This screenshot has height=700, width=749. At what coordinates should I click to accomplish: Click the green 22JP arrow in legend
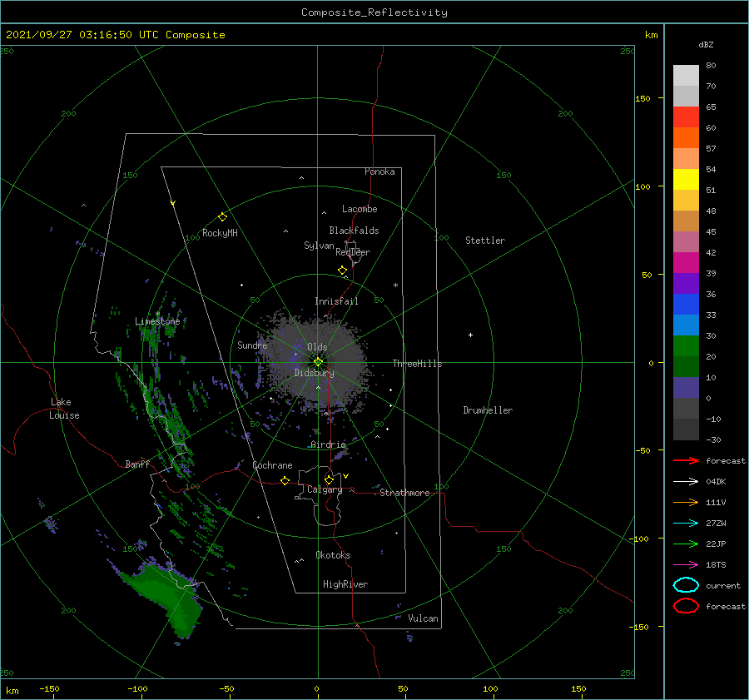coord(686,544)
